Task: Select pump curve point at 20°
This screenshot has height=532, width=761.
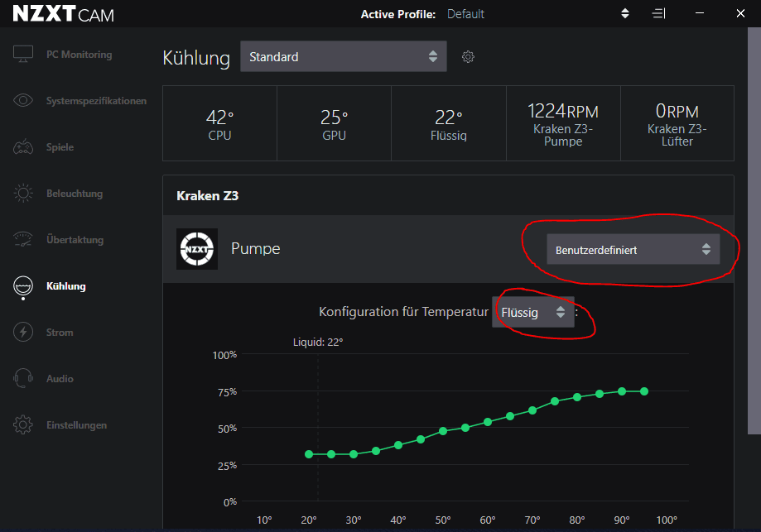Action: pyautogui.click(x=309, y=454)
